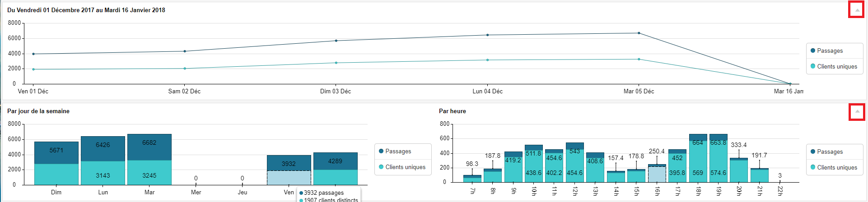This screenshot has height=202, width=868.
Task: Click the Mar 05 Déc Passages data point
Action: 639,33
